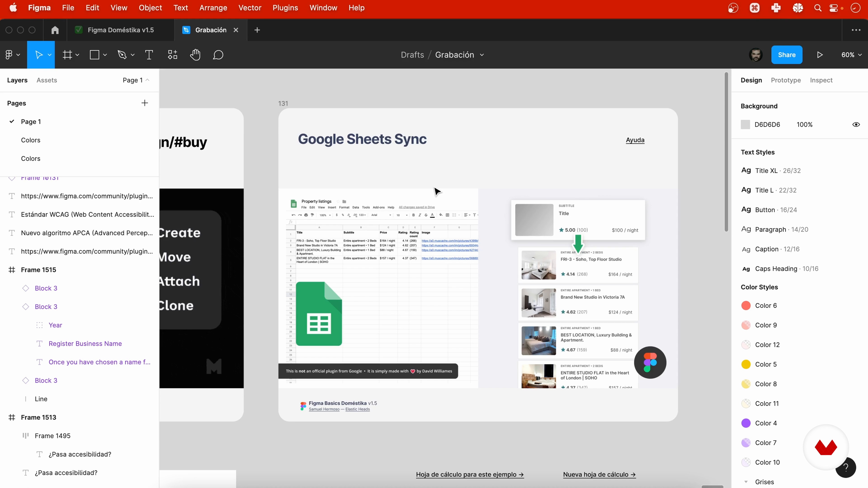Viewport: 868px width, 488px height.
Task: Click the Frame 1495 auto layout icon
Action: pyautogui.click(x=26, y=436)
